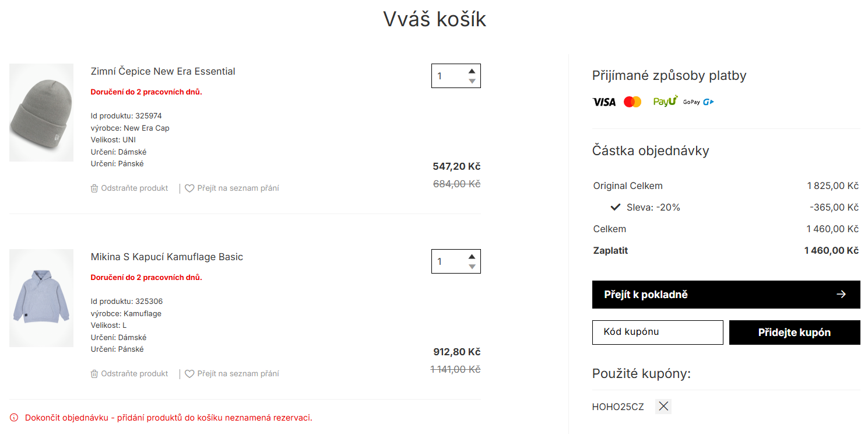868x434 pixels.
Task: Increase quantity of Kamuflage hoodie
Action: pyautogui.click(x=472, y=257)
